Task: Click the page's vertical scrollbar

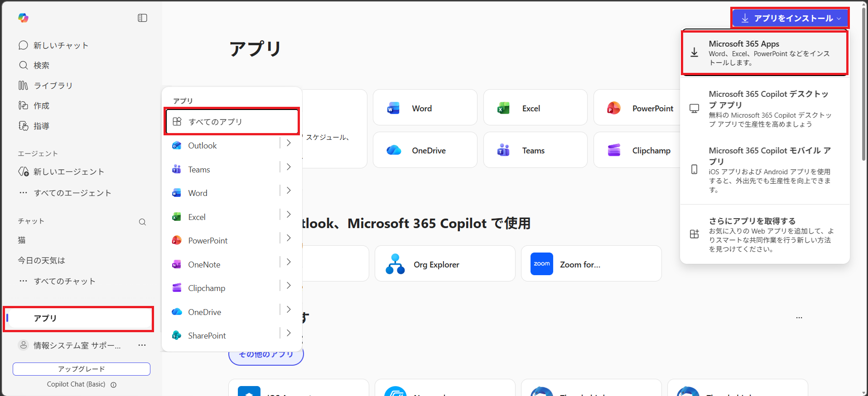Action: tap(863, 91)
